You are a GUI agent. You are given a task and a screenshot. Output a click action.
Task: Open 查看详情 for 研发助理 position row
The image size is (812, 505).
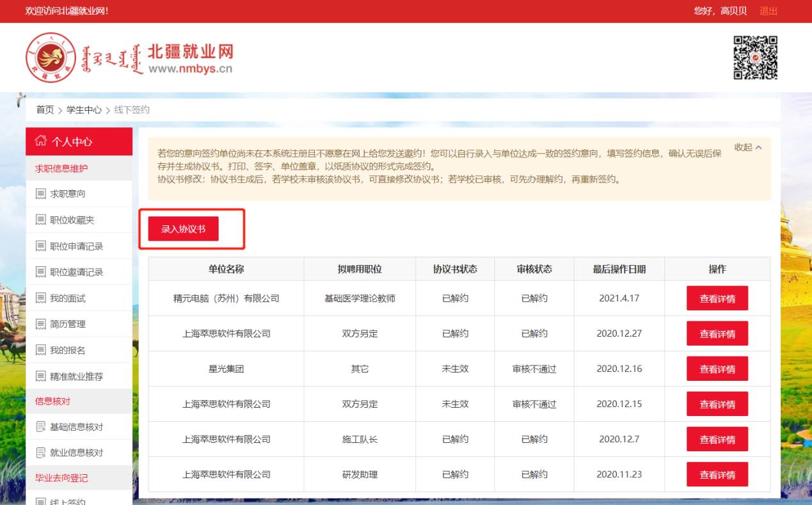717,475
